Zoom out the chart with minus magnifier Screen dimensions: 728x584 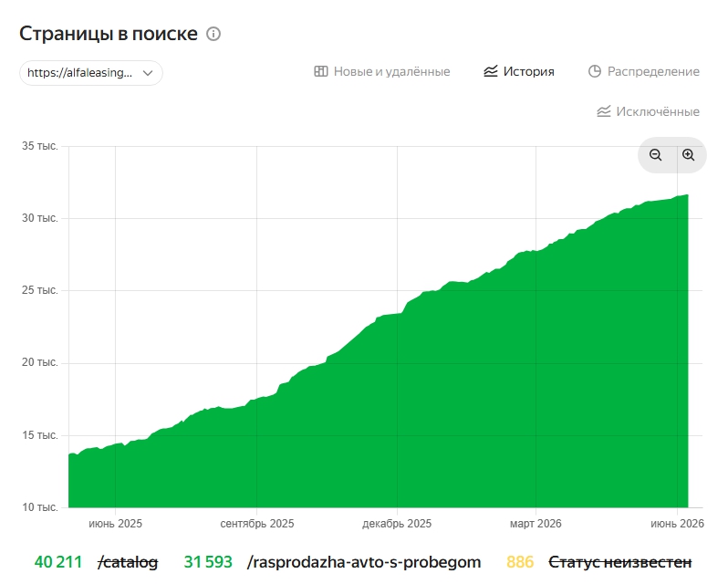pyautogui.click(x=656, y=155)
